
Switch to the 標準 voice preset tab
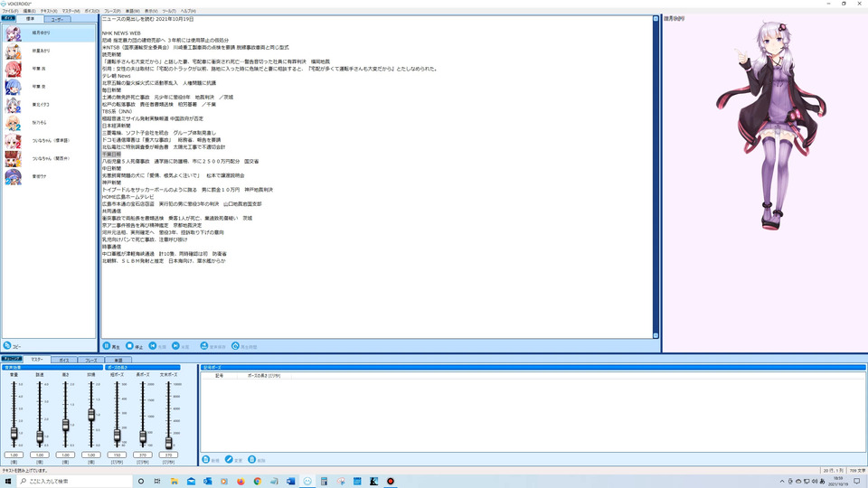30,19
